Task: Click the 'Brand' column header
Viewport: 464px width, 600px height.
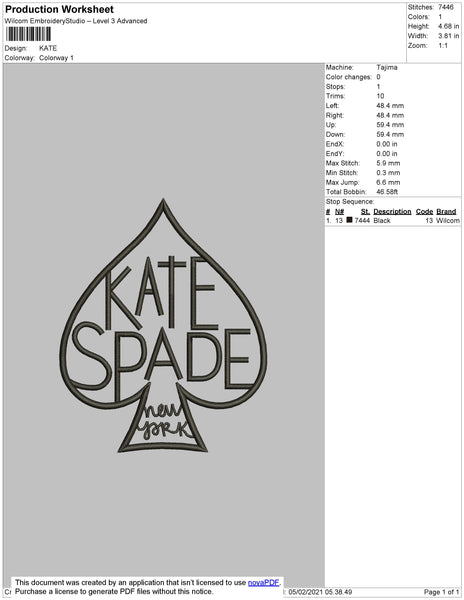Action: click(x=446, y=211)
